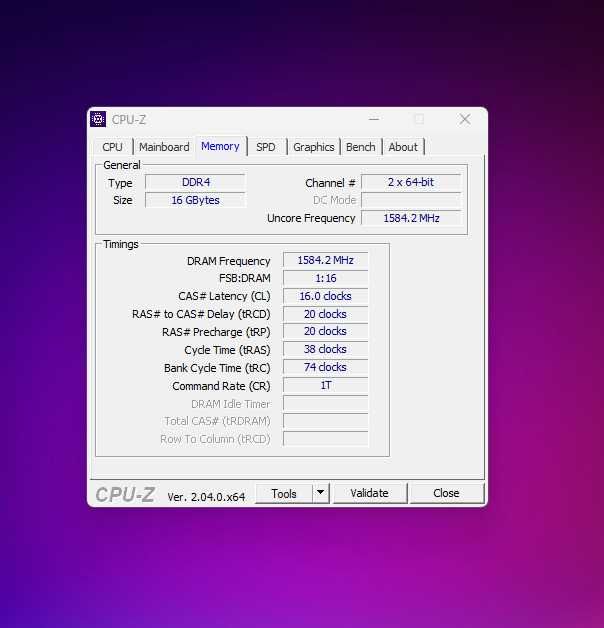Select the FSB:DRAM 1:16 value

pos(325,278)
